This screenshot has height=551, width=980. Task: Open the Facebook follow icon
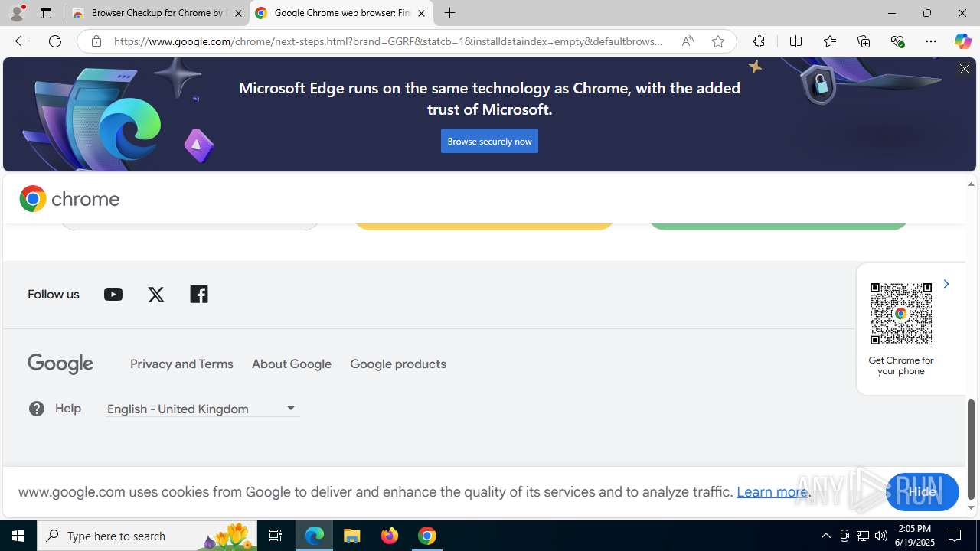199,294
